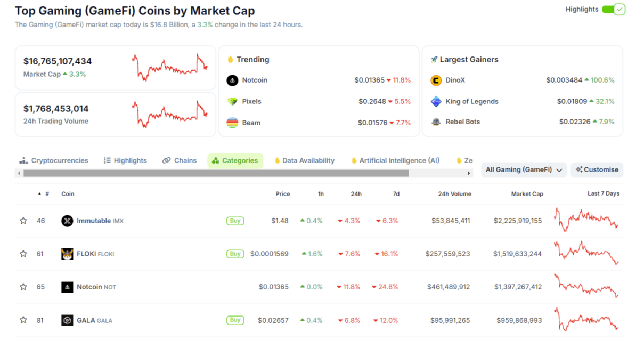This screenshot has height=340, width=644.
Task: Click the Cryptocurrencies tab bar-chart icon
Action: (x=23, y=160)
